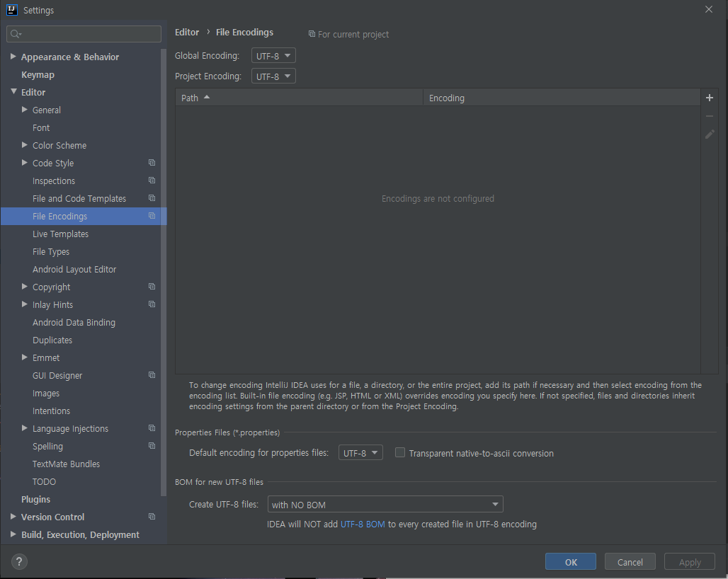Image resolution: width=728 pixels, height=579 pixels.
Task: Click the settings search input field
Action: click(x=84, y=34)
